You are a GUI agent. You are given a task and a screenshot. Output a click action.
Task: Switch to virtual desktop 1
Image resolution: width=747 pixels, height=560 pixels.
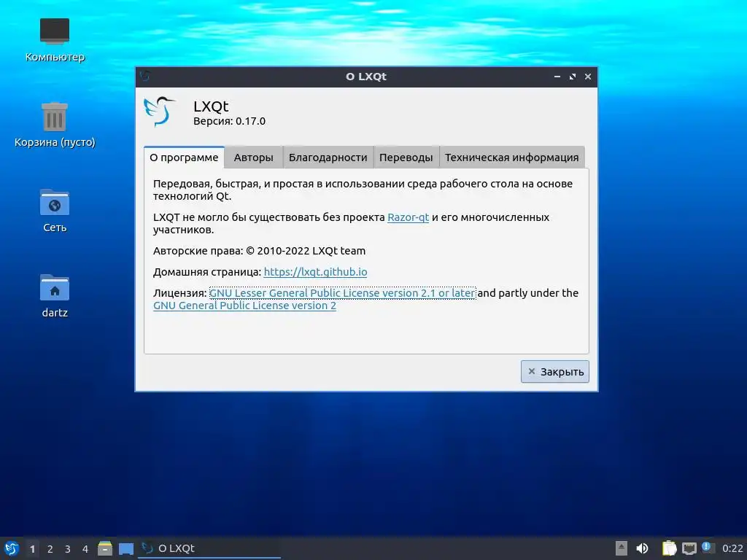click(32, 549)
